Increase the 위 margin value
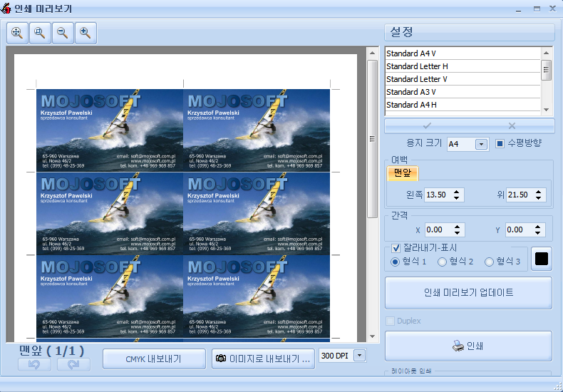The image size is (563, 392). (538, 192)
